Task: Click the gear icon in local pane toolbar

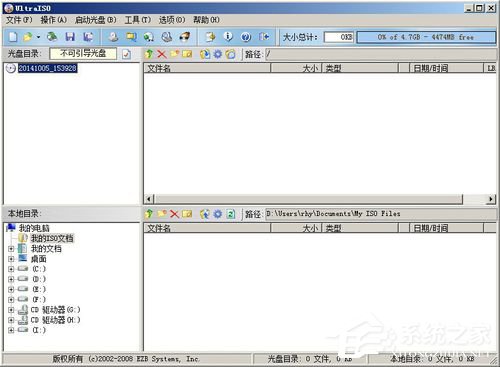Action: pyautogui.click(x=218, y=214)
